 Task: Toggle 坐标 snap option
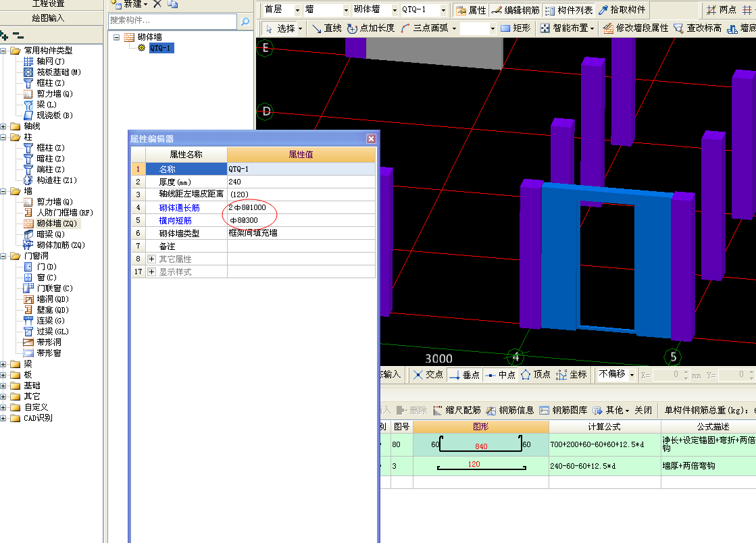(572, 375)
